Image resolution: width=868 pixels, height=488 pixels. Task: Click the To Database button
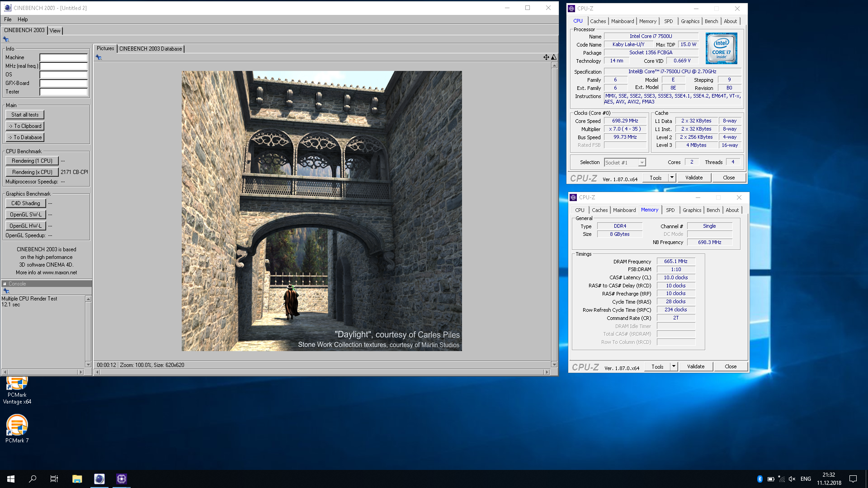pos(25,137)
